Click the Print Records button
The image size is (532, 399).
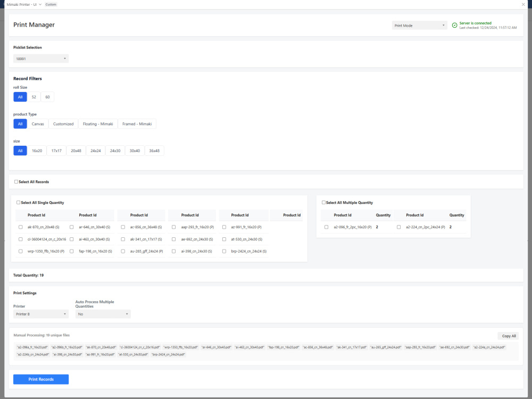41,379
